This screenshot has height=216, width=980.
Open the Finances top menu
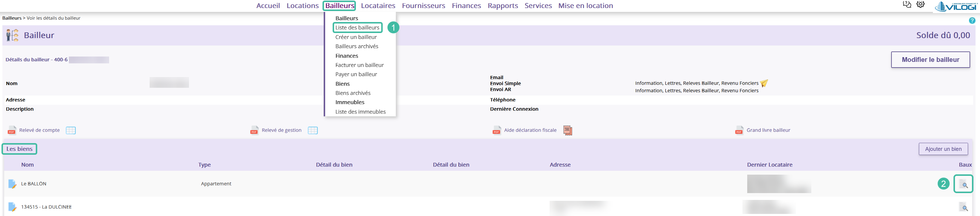point(466,6)
